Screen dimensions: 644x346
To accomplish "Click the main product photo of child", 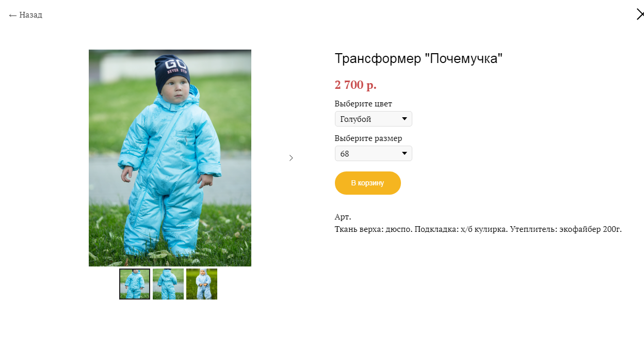I will [170, 158].
